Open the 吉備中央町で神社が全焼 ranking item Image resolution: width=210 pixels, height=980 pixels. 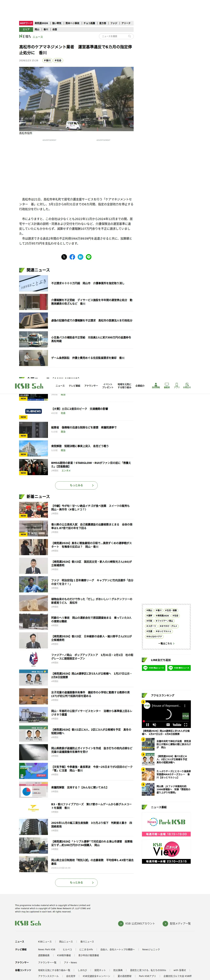tap(166, 744)
